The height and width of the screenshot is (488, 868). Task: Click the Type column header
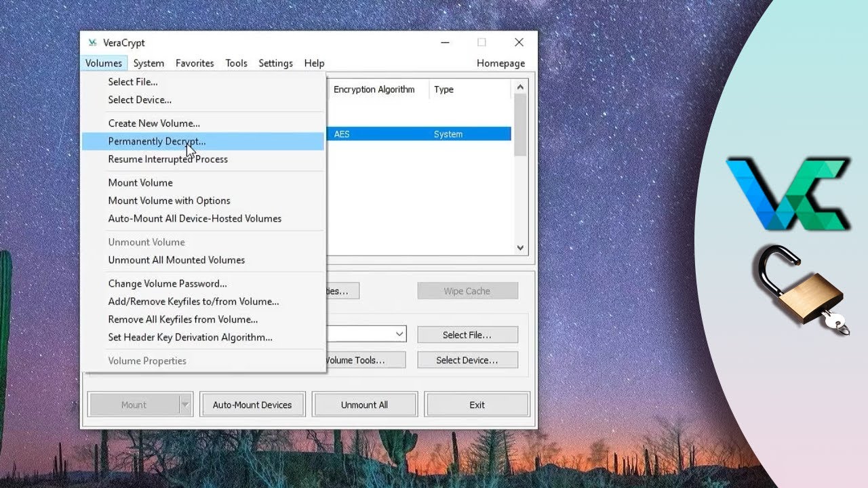pos(470,89)
